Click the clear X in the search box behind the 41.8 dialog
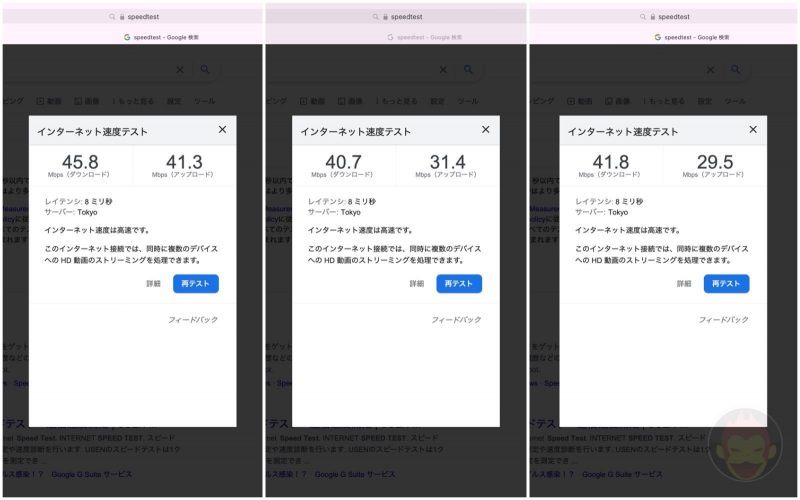The image size is (800, 500). coord(711,70)
